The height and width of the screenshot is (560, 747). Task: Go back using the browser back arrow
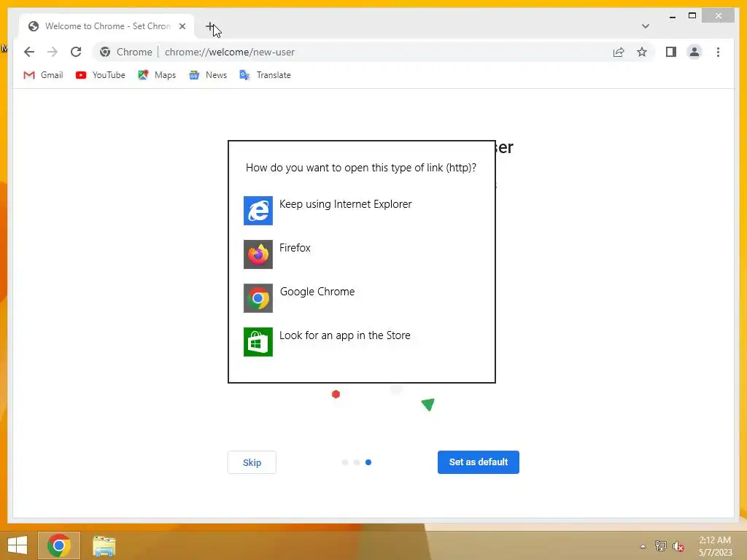point(29,52)
